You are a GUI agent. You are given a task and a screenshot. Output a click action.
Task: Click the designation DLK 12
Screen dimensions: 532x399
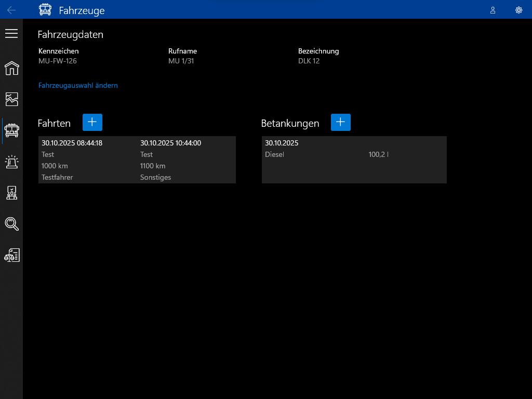coord(309,61)
